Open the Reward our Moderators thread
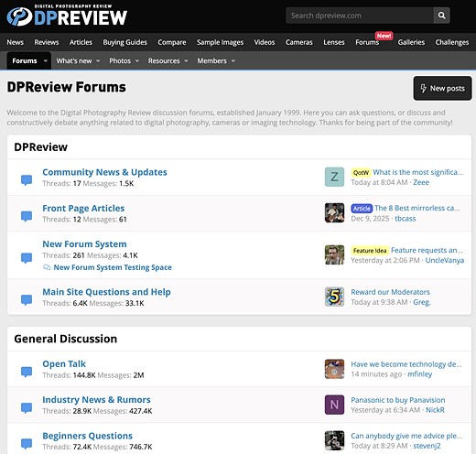 (x=390, y=292)
